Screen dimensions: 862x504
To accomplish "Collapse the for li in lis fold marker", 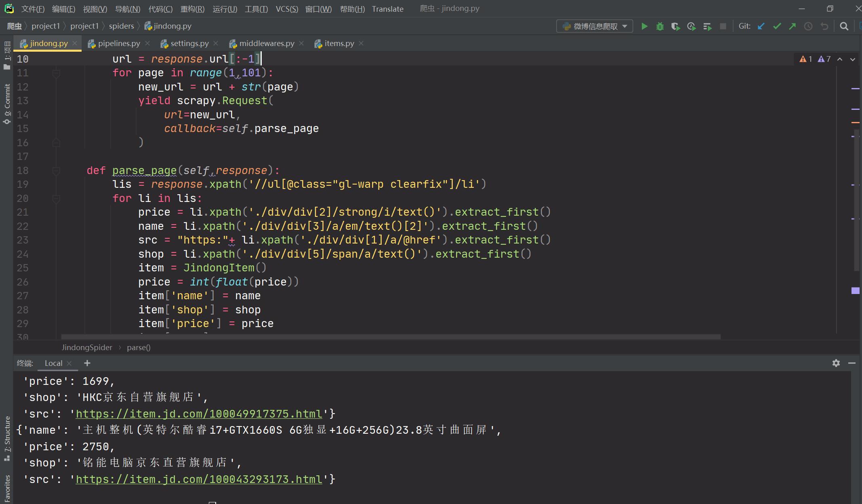I will coord(57,199).
